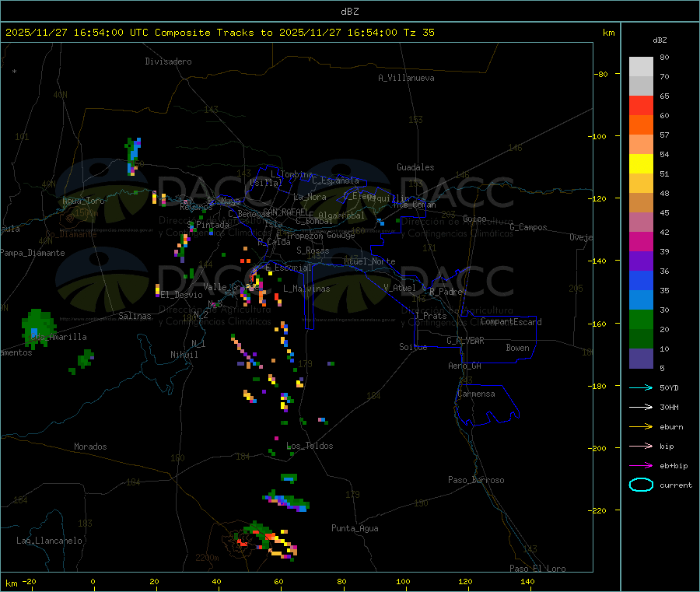This screenshot has height=592, width=700.
Task: Click the Paso_El_Loro map label
Action: [x=538, y=569]
